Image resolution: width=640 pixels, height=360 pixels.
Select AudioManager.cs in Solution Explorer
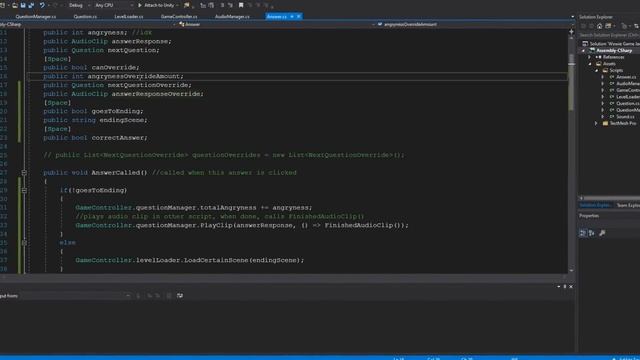click(x=627, y=84)
